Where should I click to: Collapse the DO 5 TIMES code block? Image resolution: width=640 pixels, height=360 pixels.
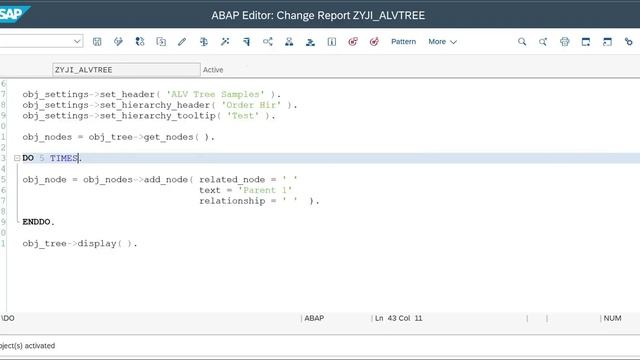pos(17,158)
